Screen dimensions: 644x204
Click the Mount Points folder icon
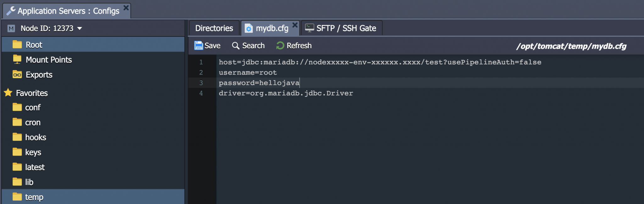(x=17, y=59)
